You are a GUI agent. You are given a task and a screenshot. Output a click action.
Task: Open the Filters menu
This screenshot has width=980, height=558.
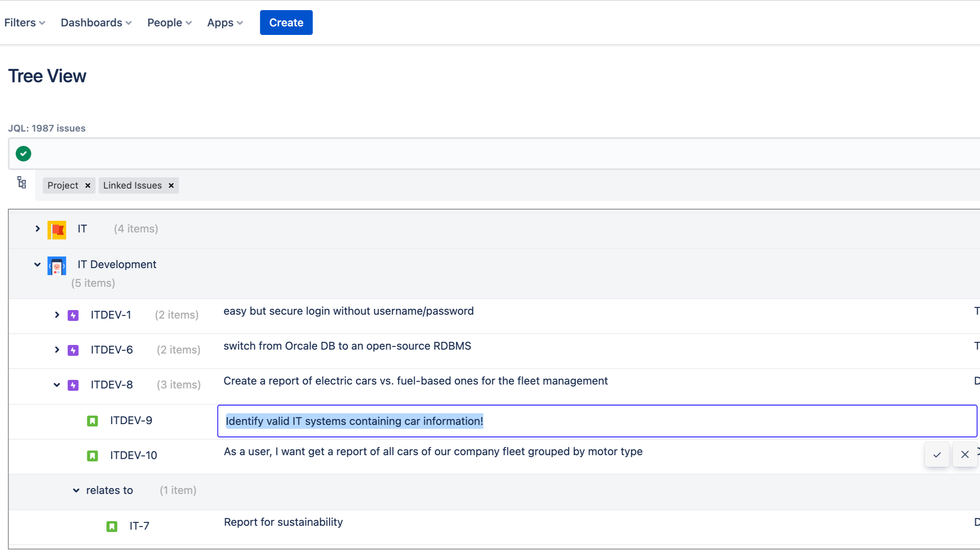coord(24,23)
